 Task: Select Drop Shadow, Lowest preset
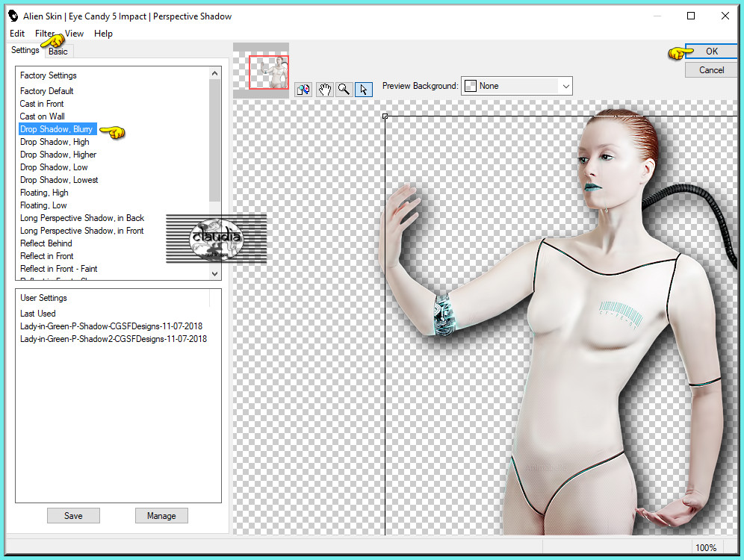[x=59, y=180]
